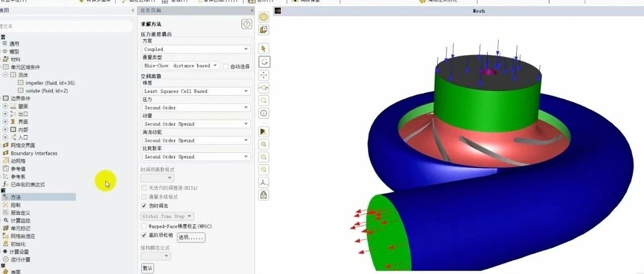Image resolution: width=644 pixels, height=274 pixels.
Task: Select 网格交界面 in the tree
Action: (x=23, y=145)
